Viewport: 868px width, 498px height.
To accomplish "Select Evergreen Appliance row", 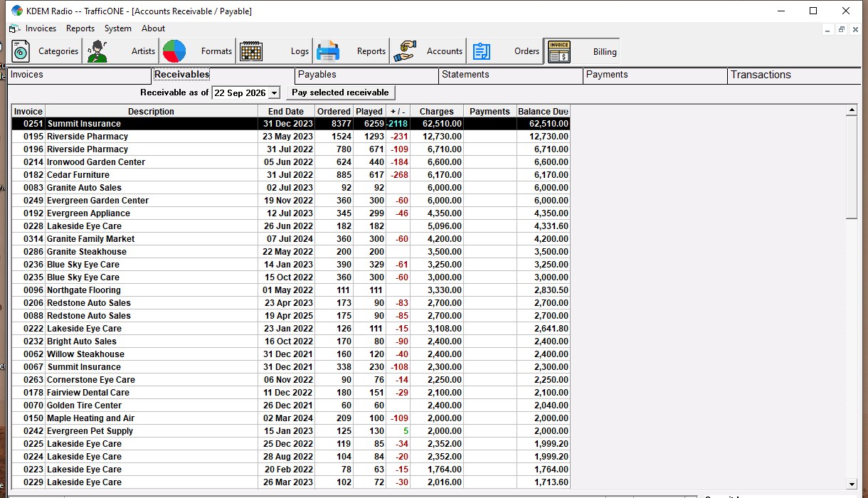I will click(290, 213).
